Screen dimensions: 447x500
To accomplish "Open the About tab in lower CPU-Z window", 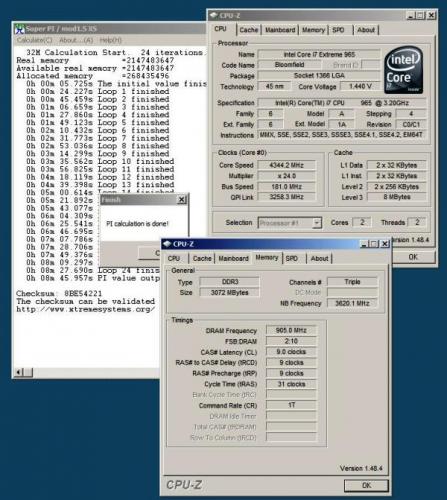I will click(x=319, y=258).
